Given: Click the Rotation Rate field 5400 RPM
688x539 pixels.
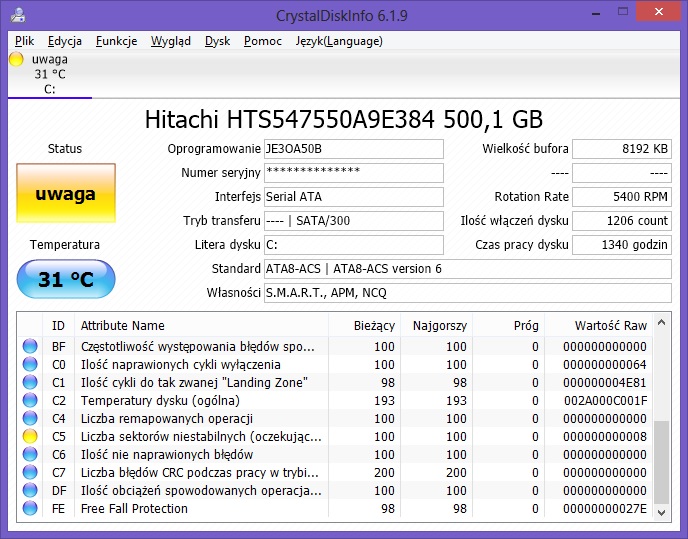Looking at the screenshot, I should pos(622,197).
